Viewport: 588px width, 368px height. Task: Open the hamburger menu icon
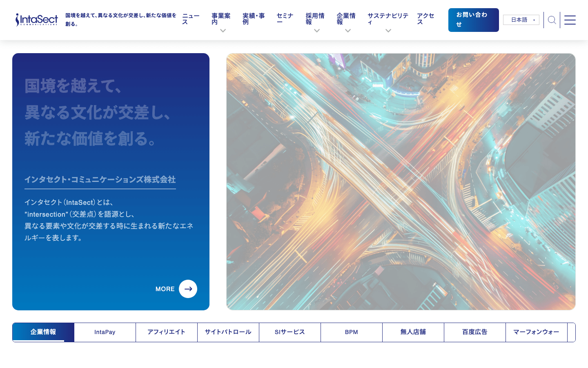[x=570, y=20]
